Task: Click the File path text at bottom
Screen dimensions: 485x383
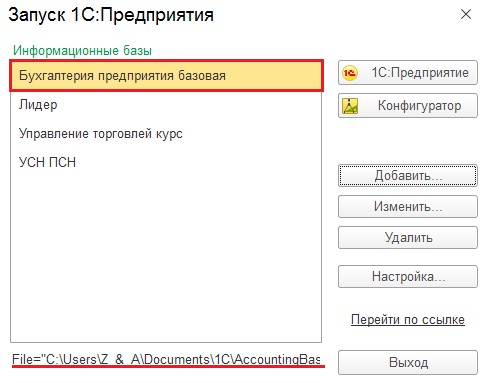Action: (166, 359)
